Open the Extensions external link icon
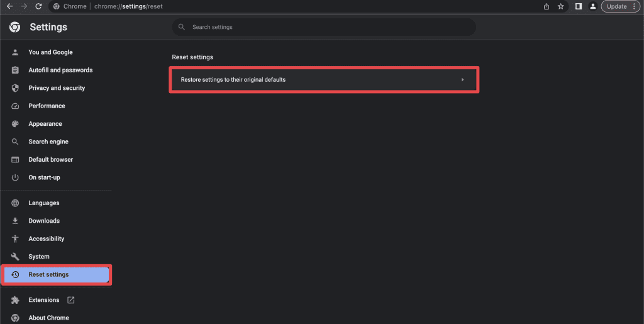Image resolution: width=644 pixels, height=324 pixels. pyautogui.click(x=71, y=300)
